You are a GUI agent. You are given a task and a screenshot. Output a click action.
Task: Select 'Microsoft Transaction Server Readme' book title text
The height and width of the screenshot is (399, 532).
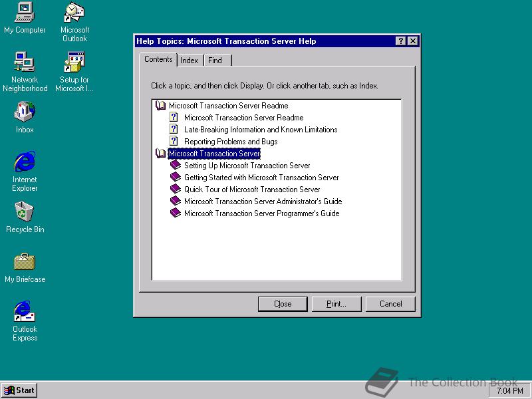[229, 106]
